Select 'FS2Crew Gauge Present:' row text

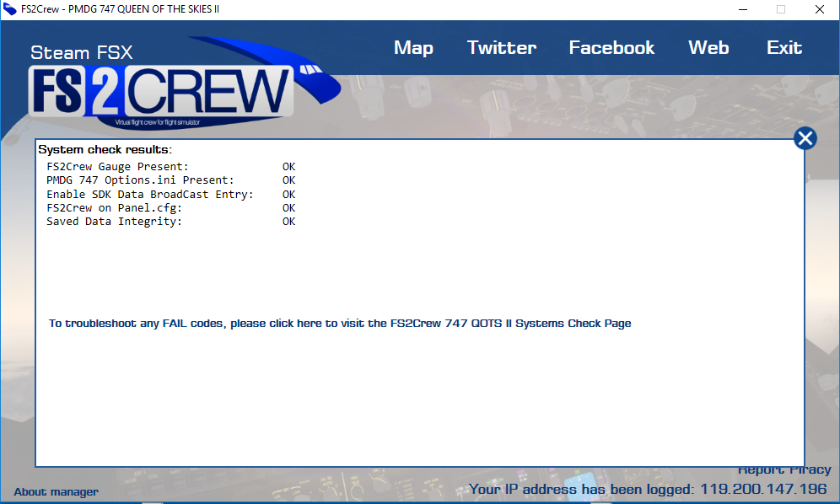(x=117, y=167)
